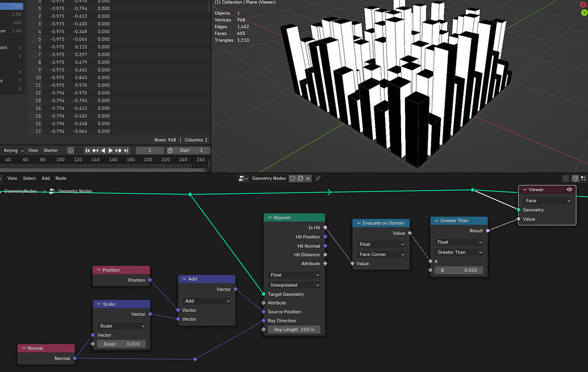Open the timeline View menu
Screen dimensions: 588x372
pyautogui.click(x=33, y=151)
